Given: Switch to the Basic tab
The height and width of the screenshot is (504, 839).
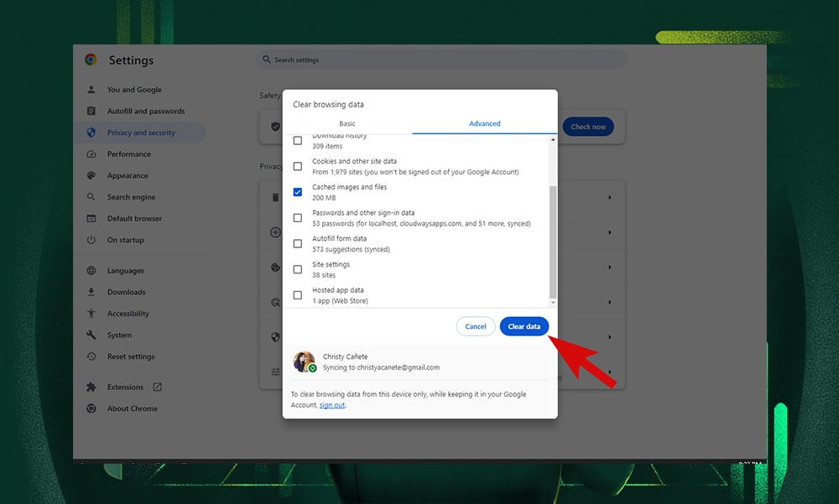Looking at the screenshot, I should click(347, 123).
